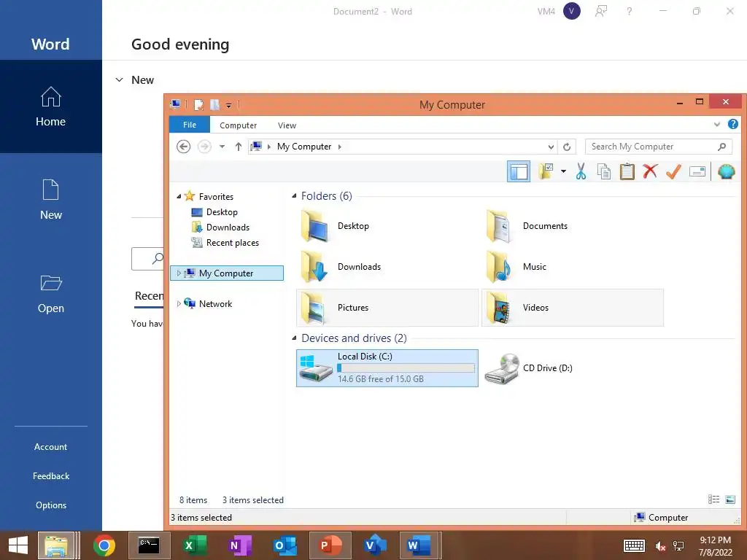Expand the Network tree node

point(179,304)
